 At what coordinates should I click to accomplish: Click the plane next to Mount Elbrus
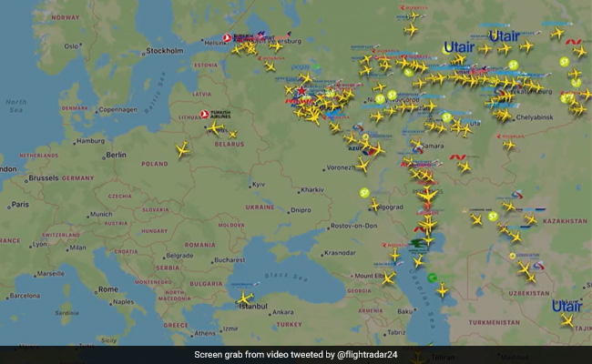(x=388, y=278)
